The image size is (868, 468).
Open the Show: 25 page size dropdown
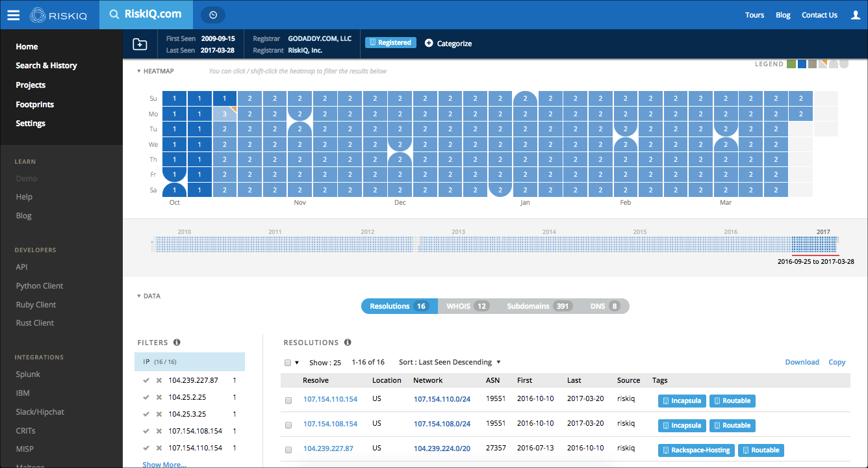tap(325, 363)
